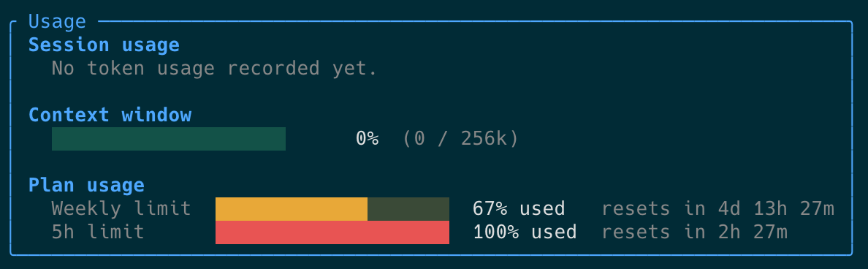868x269 pixels.
Task: Click the 5h limit label
Action: click(x=98, y=232)
